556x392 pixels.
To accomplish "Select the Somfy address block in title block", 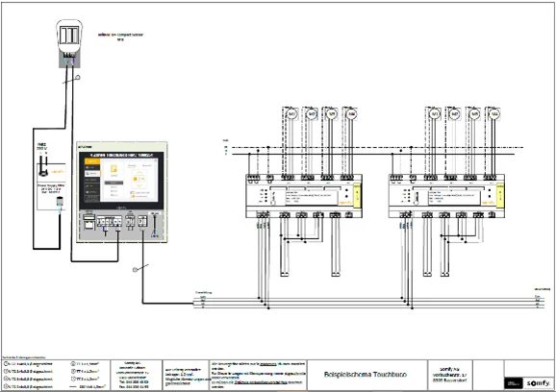I will point(449,375).
